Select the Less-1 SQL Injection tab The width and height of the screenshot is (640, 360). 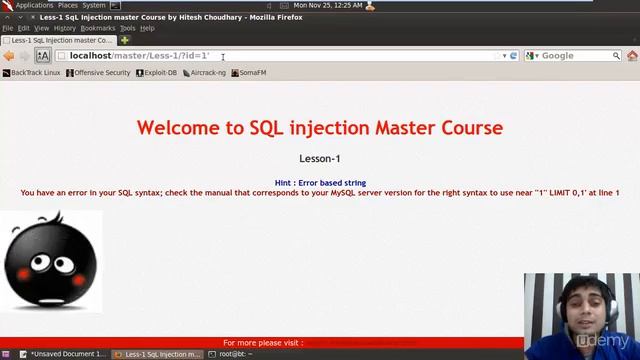point(59,40)
